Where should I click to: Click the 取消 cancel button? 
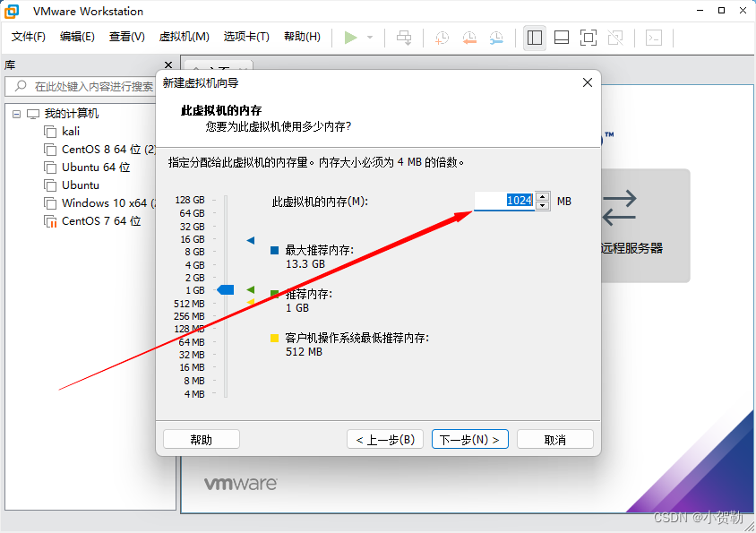click(x=555, y=440)
